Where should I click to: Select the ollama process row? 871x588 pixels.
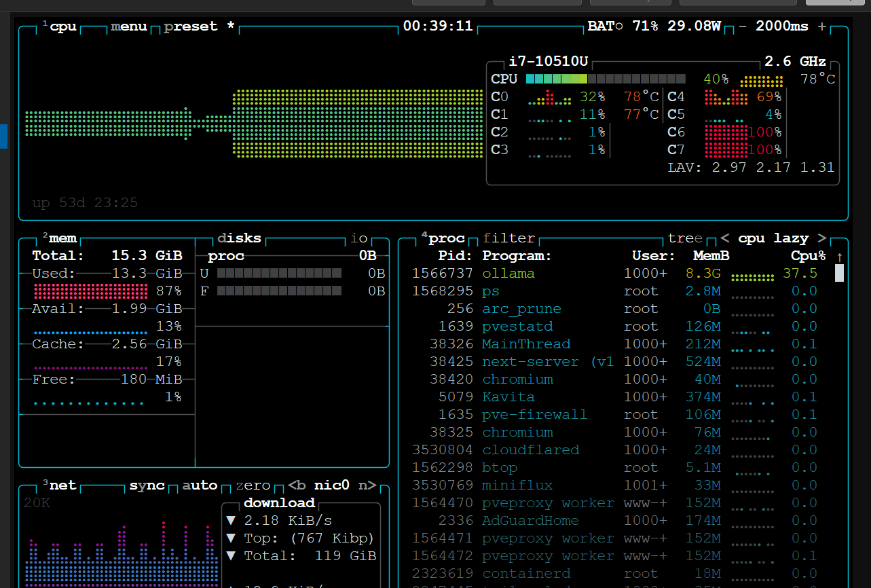pyautogui.click(x=508, y=274)
